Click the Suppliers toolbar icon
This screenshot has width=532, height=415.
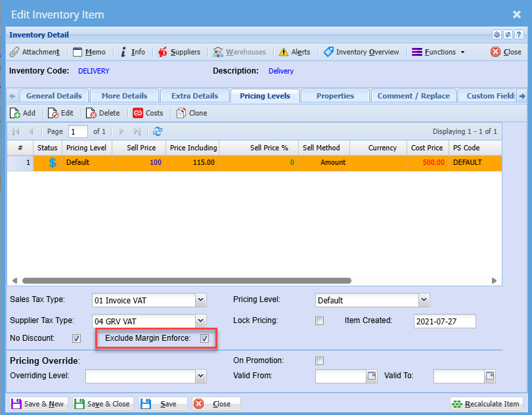(179, 52)
